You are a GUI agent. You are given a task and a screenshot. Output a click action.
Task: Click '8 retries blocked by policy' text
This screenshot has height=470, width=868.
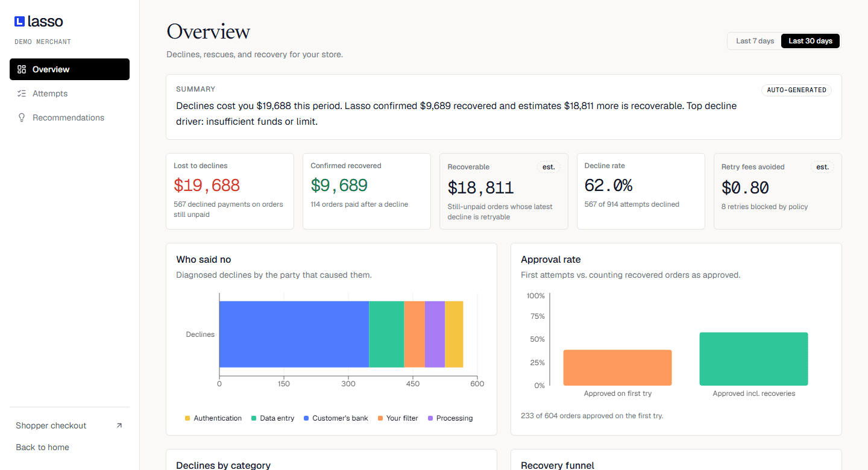click(x=765, y=207)
